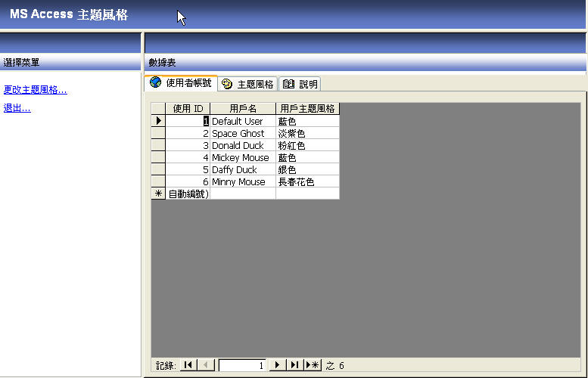588x378 pixels.
Task: Click globe icon on 使用者帳號 tab
Action: click(156, 82)
